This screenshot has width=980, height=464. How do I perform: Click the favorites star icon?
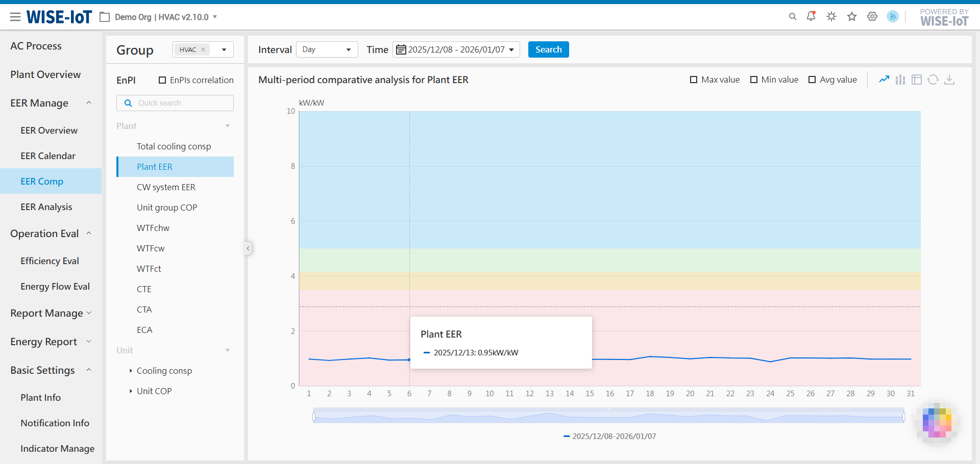click(852, 17)
